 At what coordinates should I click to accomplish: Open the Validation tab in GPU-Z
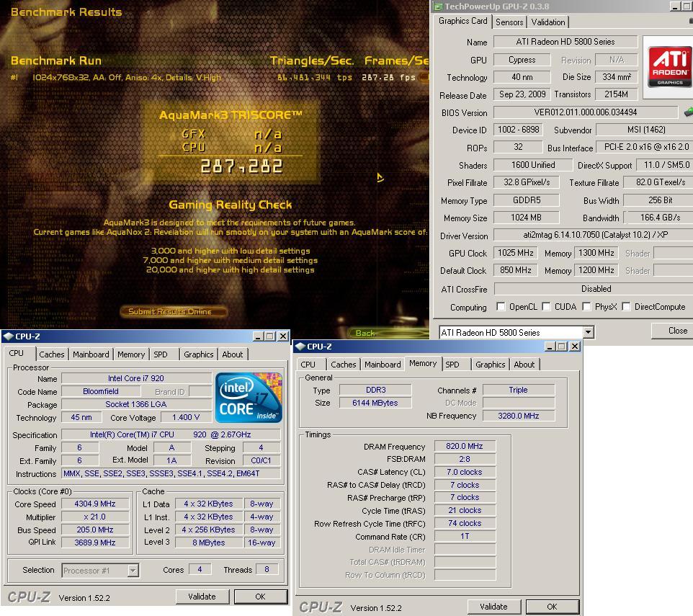point(548,22)
